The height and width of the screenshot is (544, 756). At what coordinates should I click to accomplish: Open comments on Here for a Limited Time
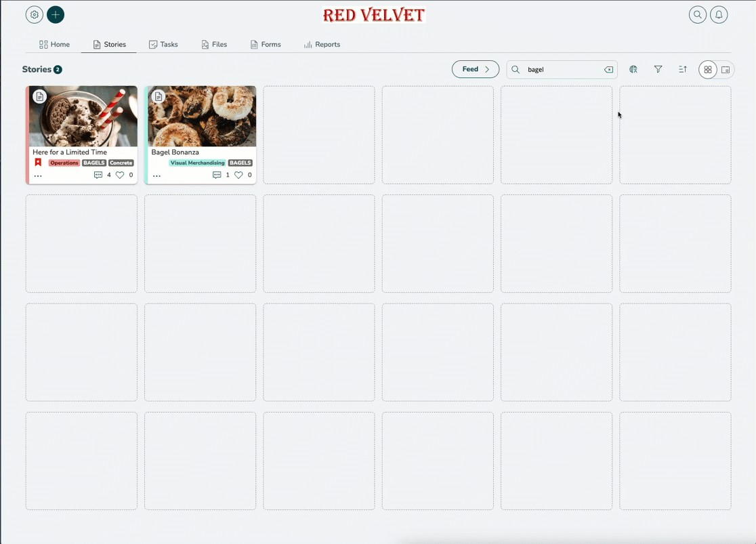coord(98,175)
